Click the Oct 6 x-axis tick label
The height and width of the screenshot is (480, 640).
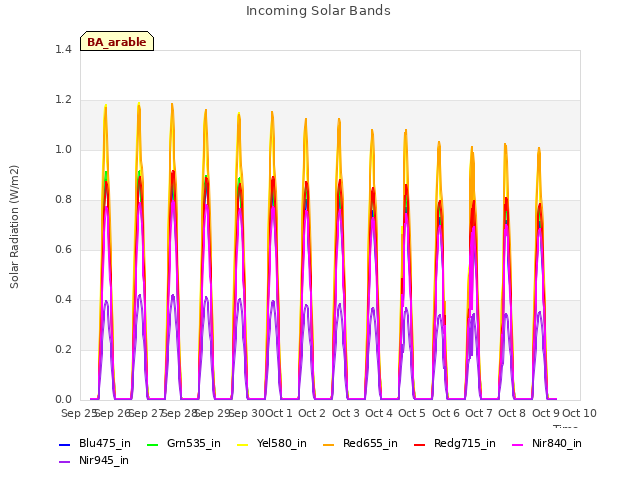(x=446, y=413)
